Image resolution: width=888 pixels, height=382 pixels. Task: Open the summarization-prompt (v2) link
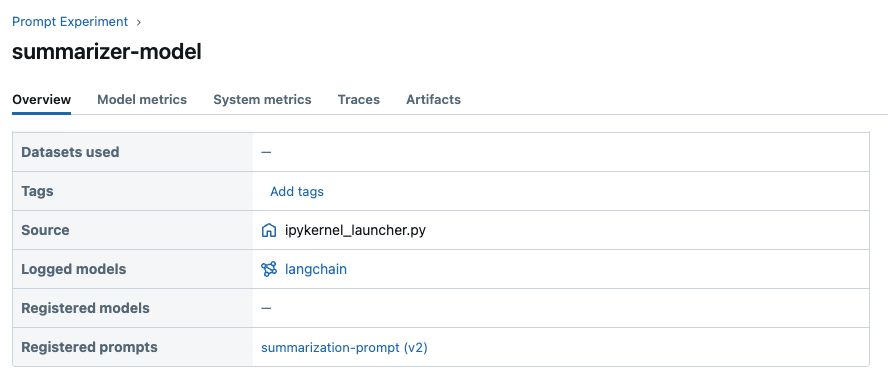[344, 347]
